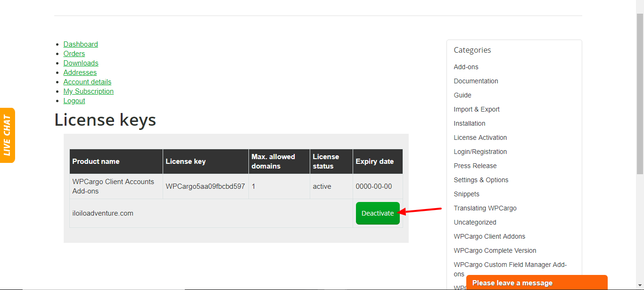Image resolution: width=644 pixels, height=290 pixels.
Task: View the Press Release category
Action: click(475, 166)
